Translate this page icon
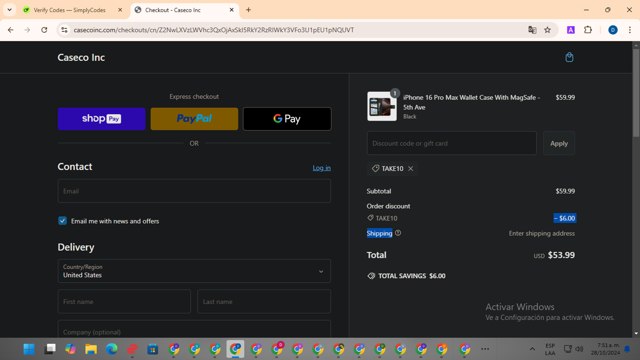 coord(532,30)
